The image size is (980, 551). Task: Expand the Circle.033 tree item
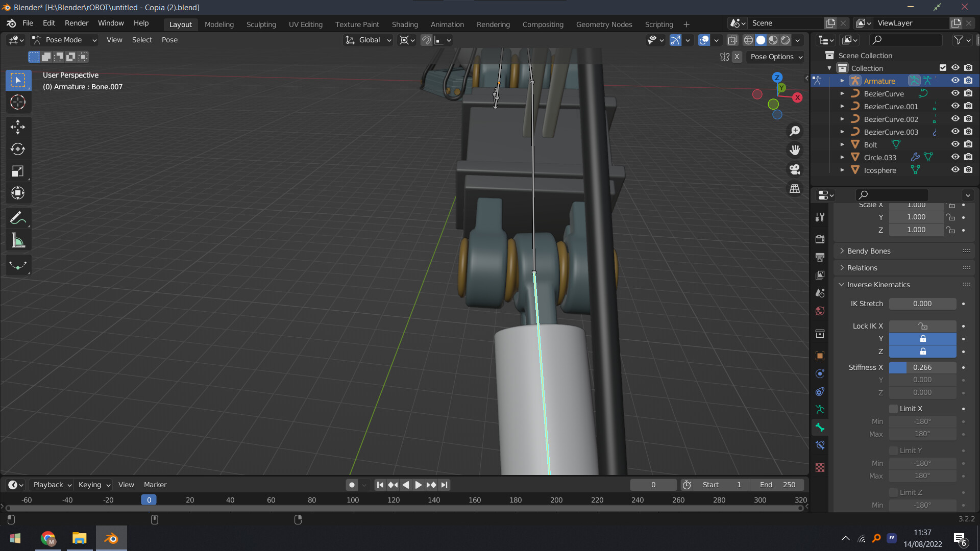(842, 157)
